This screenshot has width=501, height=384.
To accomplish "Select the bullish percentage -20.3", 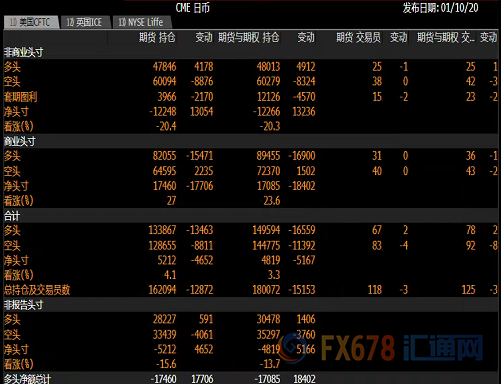I will (x=270, y=126).
